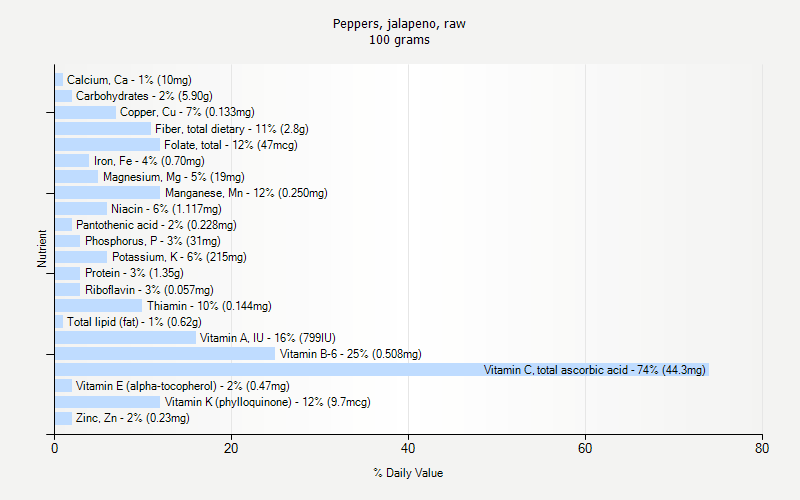Select the Calcium, Ca 1% label
The image size is (800, 500).
129,80
